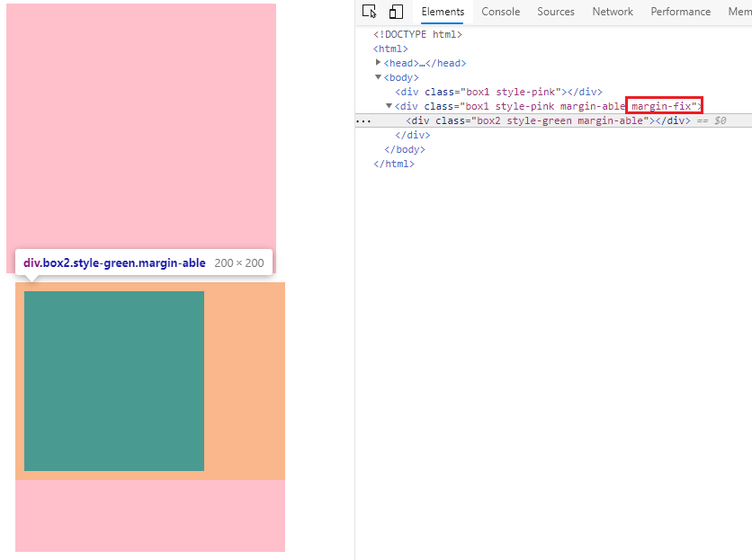Select the closing </html> tag row
The height and width of the screenshot is (560, 752).
coord(394,164)
